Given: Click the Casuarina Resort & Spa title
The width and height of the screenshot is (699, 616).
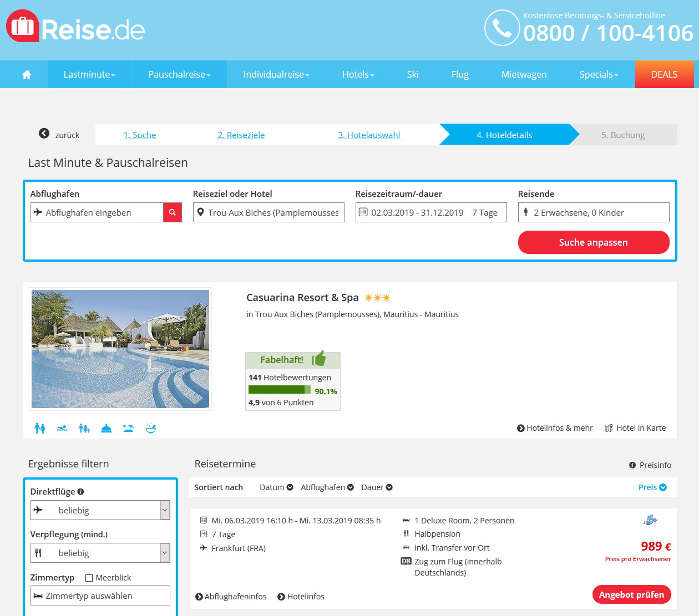Looking at the screenshot, I should pyautogui.click(x=302, y=298).
